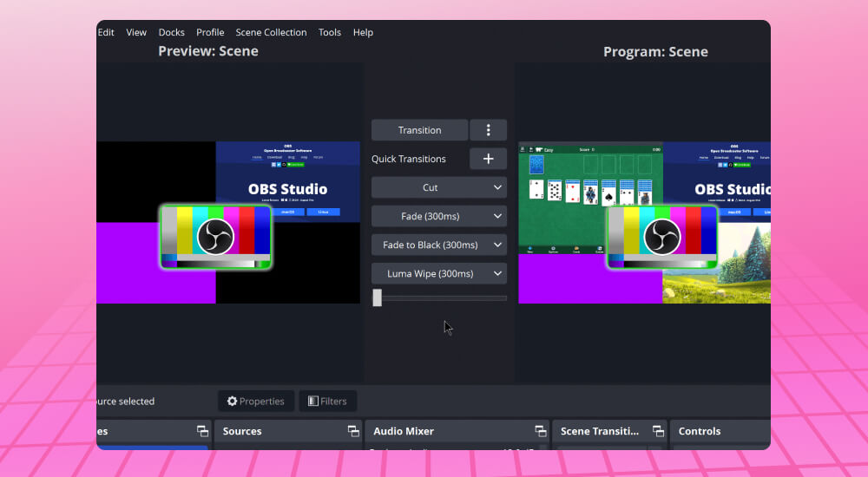The height and width of the screenshot is (477, 868).
Task: Open source Filters button
Action: coord(328,402)
